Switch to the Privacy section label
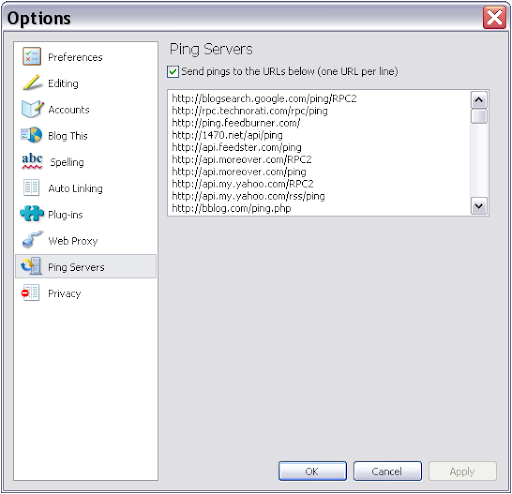512x494 pixels. coord(65,294)
